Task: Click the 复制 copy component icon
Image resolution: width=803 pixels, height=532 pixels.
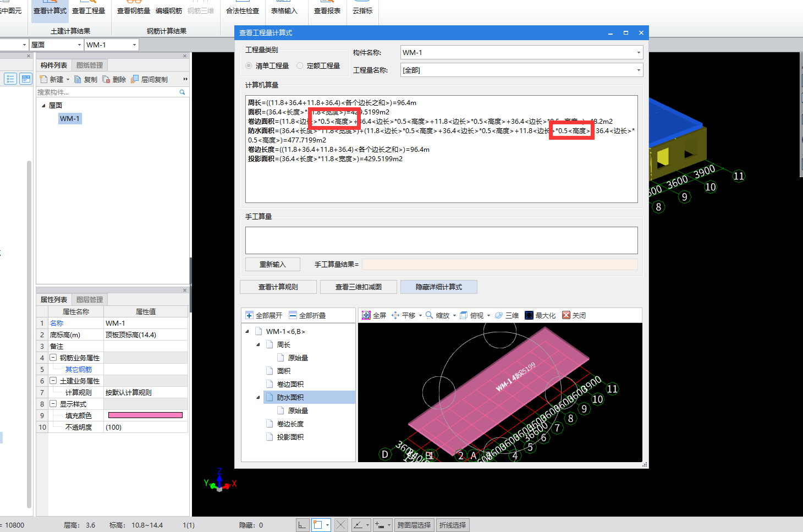Action: tap(78, 79)
